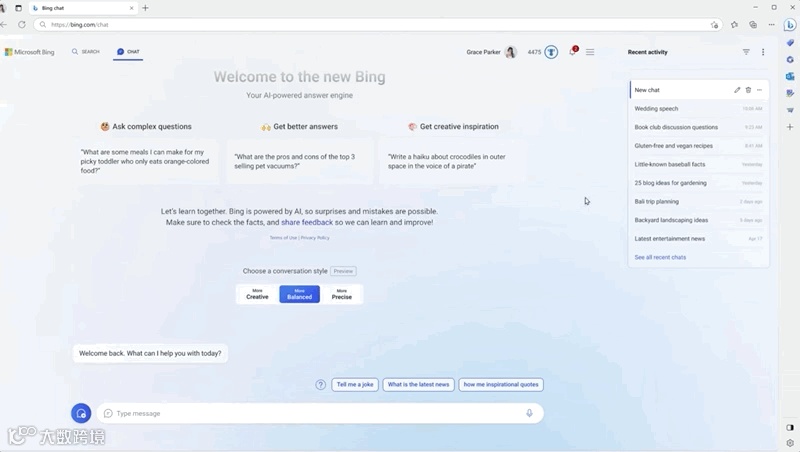The image size is (800, 452).
Task: Click the 4475 rewards points count
Action: (534, 52)
